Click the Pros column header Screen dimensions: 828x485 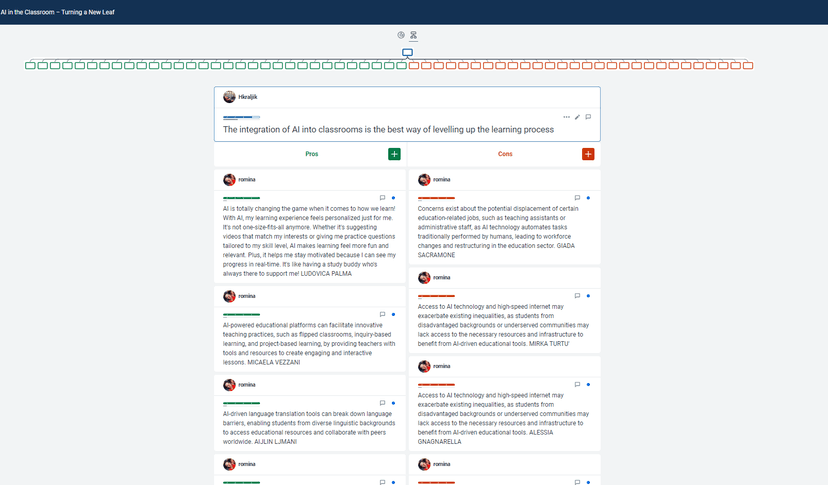coord(311,154)
